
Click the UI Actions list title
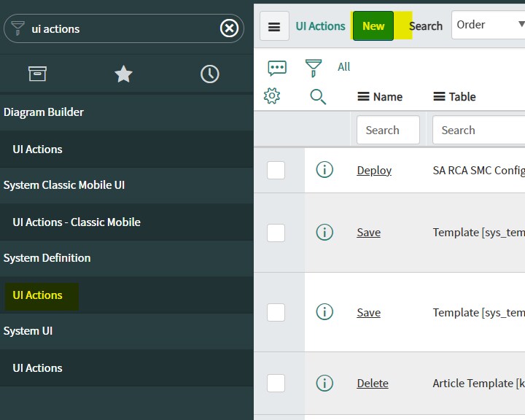(x=320, y=26)
